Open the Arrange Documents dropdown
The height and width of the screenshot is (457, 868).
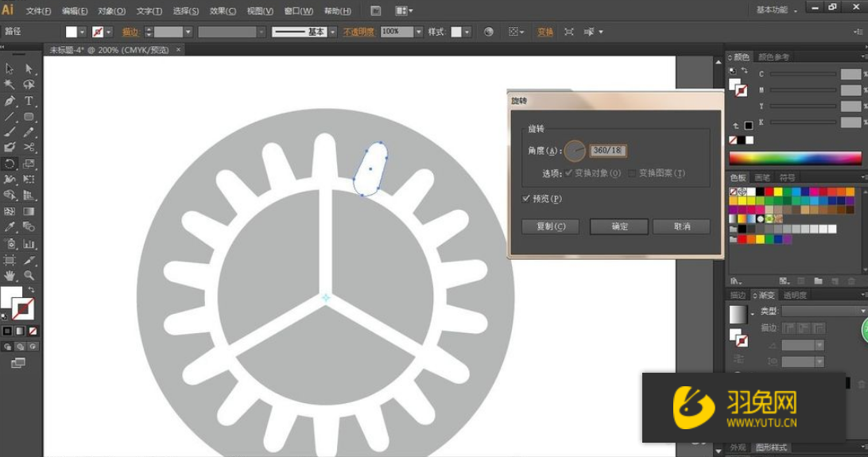(x=404, y=10)
